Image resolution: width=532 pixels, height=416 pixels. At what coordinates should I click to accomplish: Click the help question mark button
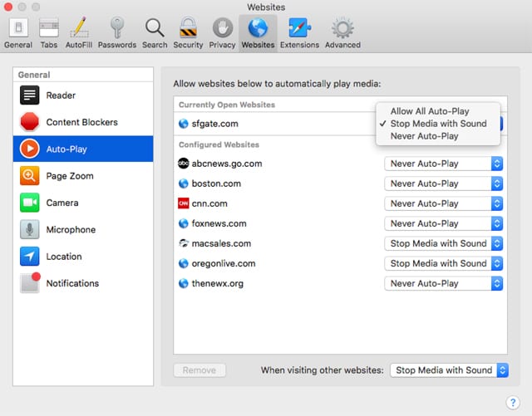point(512,403)
